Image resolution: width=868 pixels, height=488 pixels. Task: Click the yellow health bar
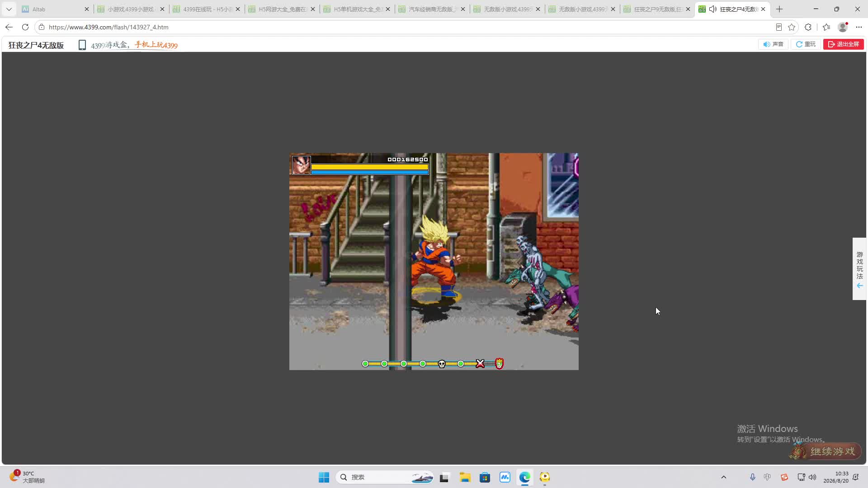[370, 167]
